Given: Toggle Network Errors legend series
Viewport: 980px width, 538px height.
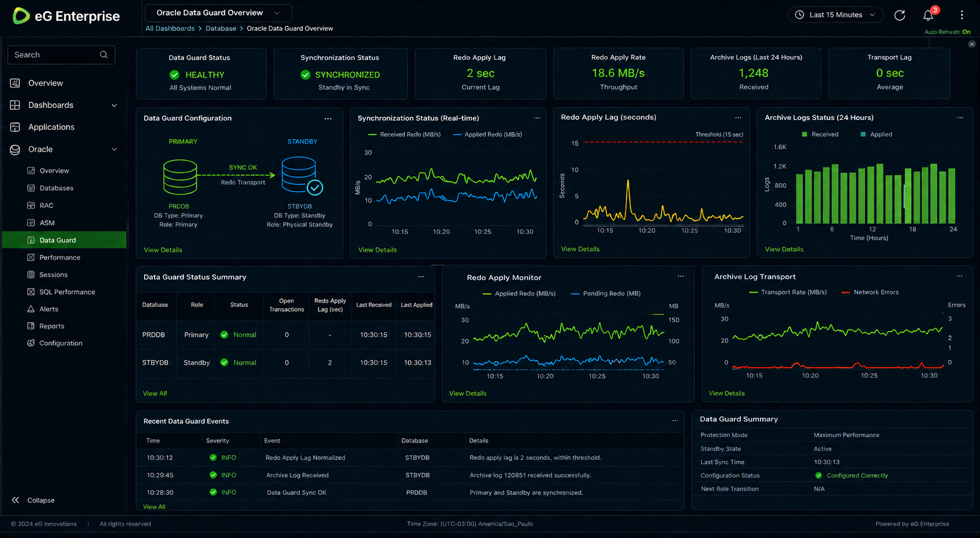Looking at the screenshot, I should pyautogui.click(x=870, y=292).
